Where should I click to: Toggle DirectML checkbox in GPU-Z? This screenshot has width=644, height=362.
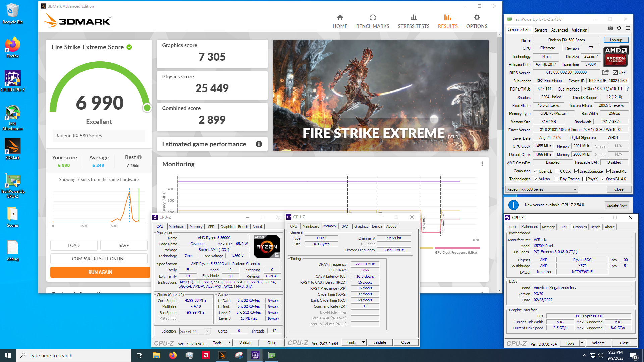pyautogui.click(x=608, y=171)
